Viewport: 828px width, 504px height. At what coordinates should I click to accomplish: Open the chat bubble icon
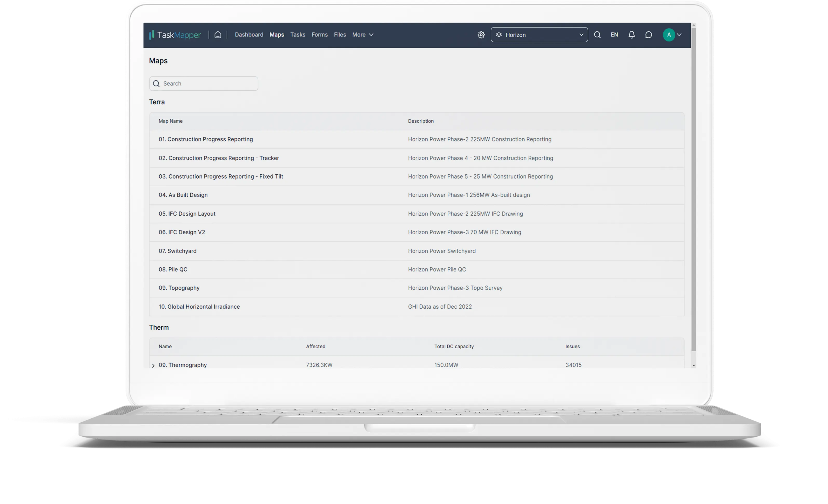649,35
